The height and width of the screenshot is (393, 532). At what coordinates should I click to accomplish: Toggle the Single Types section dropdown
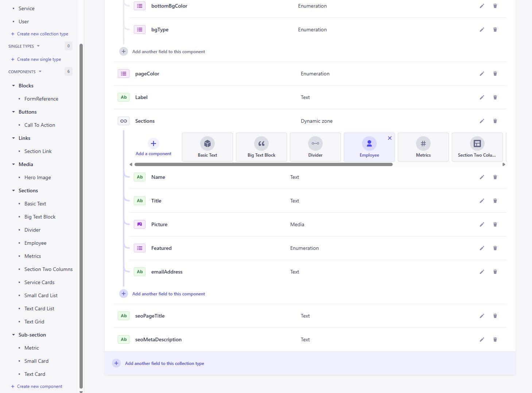(38, 46)
